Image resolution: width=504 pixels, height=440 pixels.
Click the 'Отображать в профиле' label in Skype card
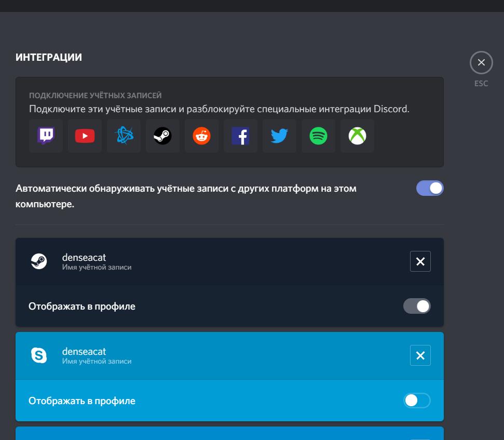[x=82, y=401]
